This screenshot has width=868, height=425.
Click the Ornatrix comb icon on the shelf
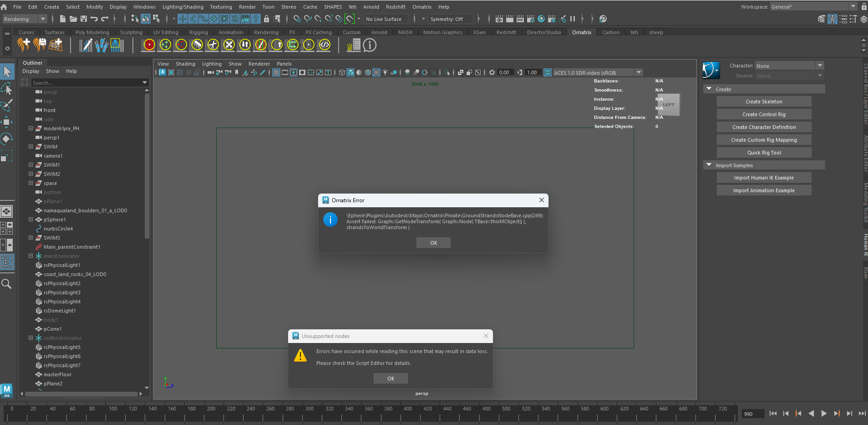[197, 45]
